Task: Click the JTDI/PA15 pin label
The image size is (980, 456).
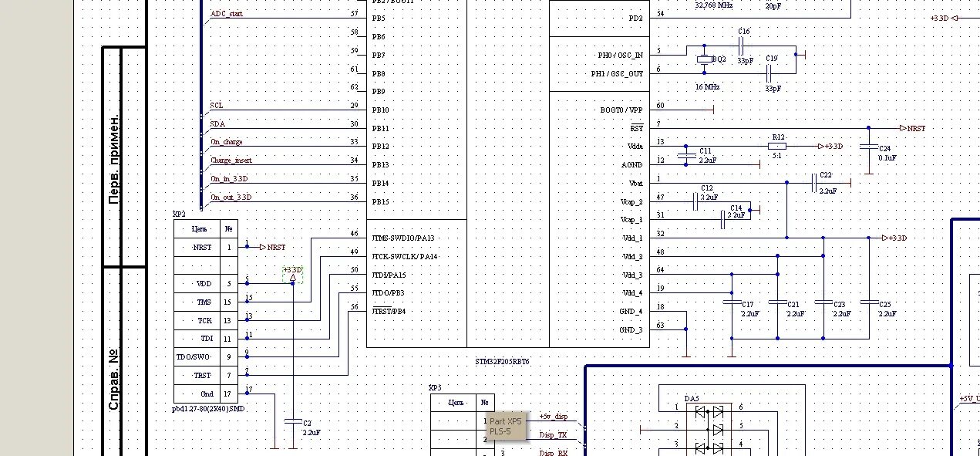Action: (389, 275)
